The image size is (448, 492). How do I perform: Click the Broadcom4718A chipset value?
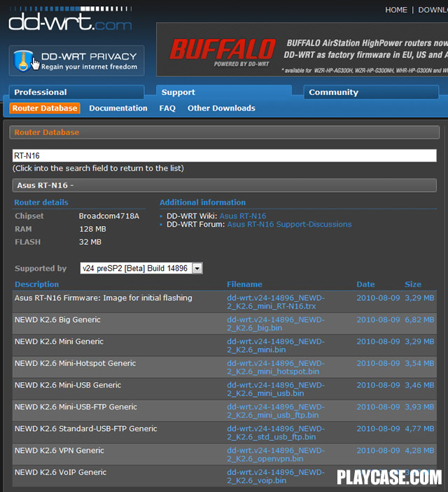(x=109, y=216)
